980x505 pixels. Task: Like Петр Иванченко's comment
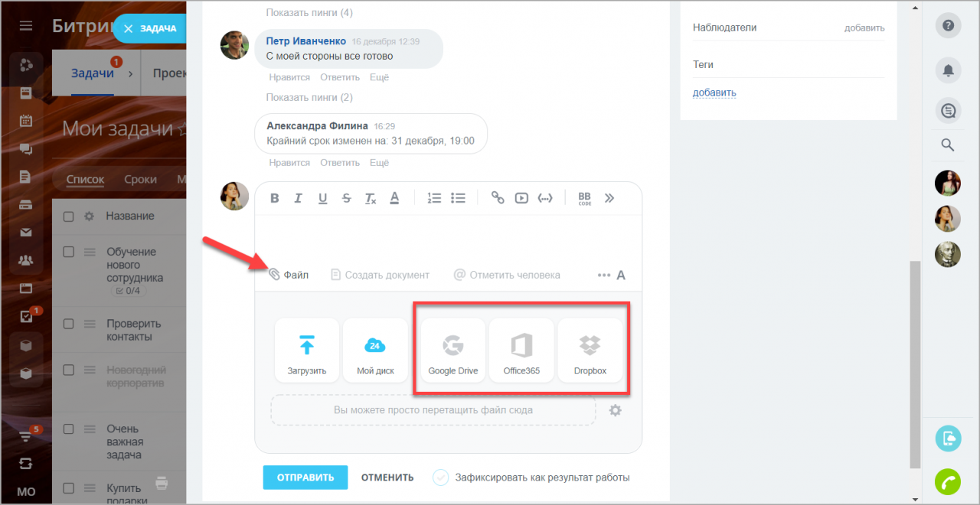(289, 77)
